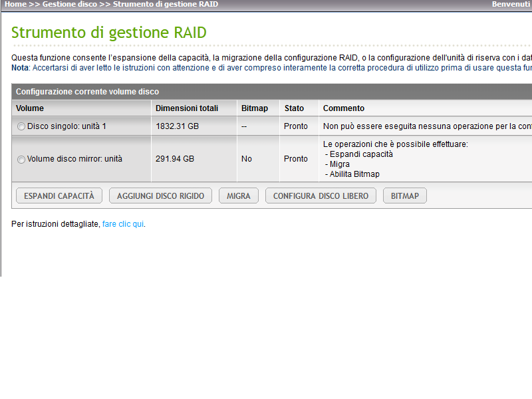Click the ESPANDI CAPACITÀ button
532x399 pixels.
[59, 196]
